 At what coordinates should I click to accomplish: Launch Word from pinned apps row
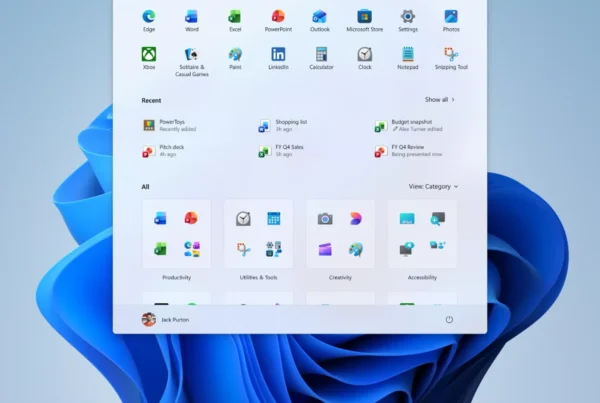192,21
